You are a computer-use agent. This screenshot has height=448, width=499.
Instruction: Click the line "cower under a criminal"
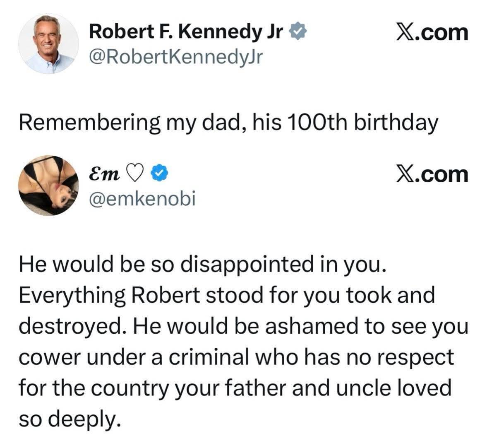click(x=236, y=357)
